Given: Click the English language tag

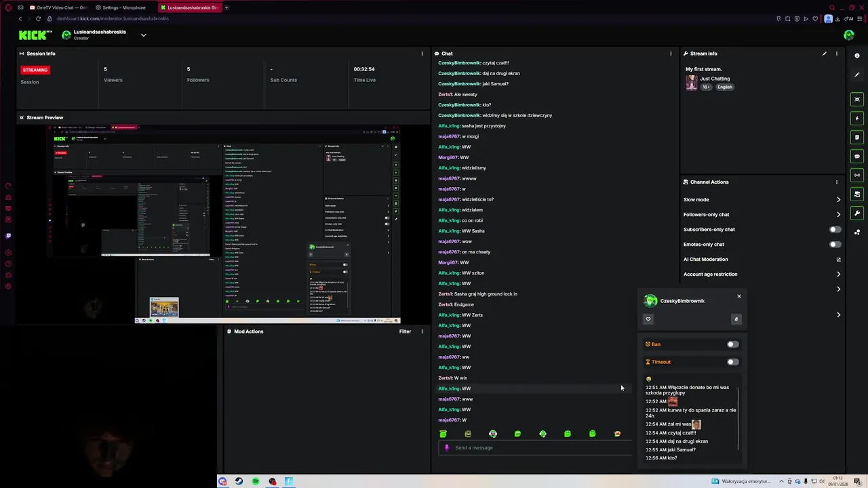Looking at the screenshot, I should click(x=725, y=87).
